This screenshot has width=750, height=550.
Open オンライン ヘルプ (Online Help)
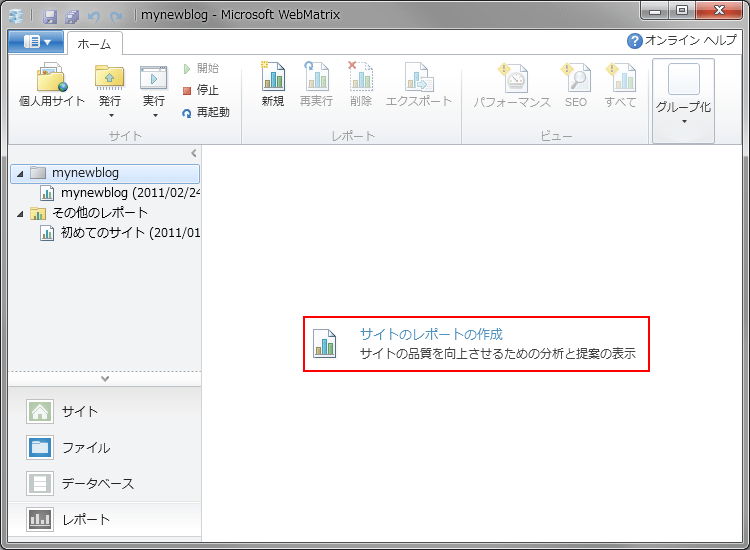[x=683, y=41]
